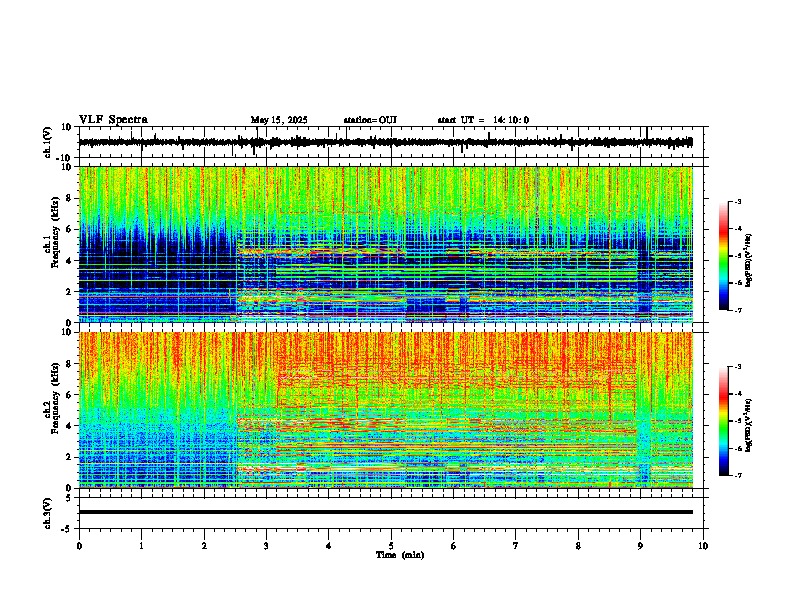The height and width of the screenshot is (612, 792).
Task: Click the "-6" label on ch.2 color bar
Action: 738,448
